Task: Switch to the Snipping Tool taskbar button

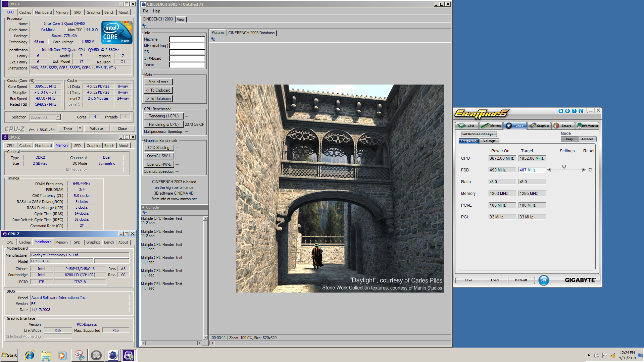Action: pos(80,355)
